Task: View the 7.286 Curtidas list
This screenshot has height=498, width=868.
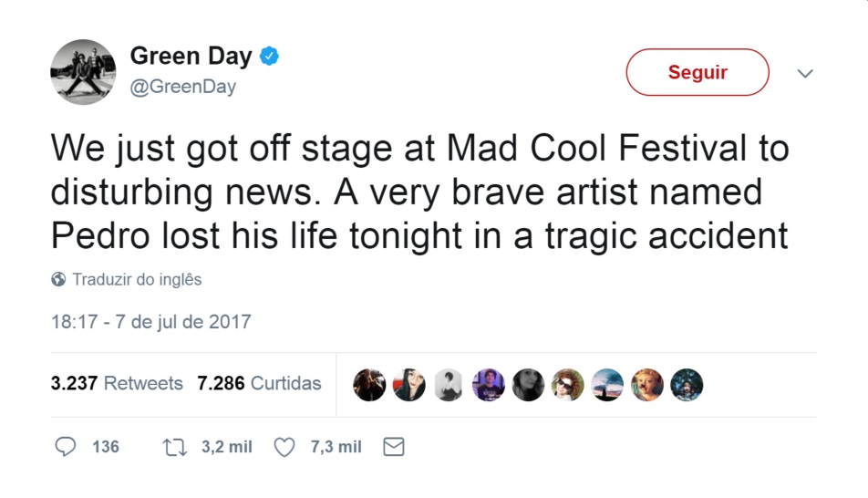Action: pos(259,384)
